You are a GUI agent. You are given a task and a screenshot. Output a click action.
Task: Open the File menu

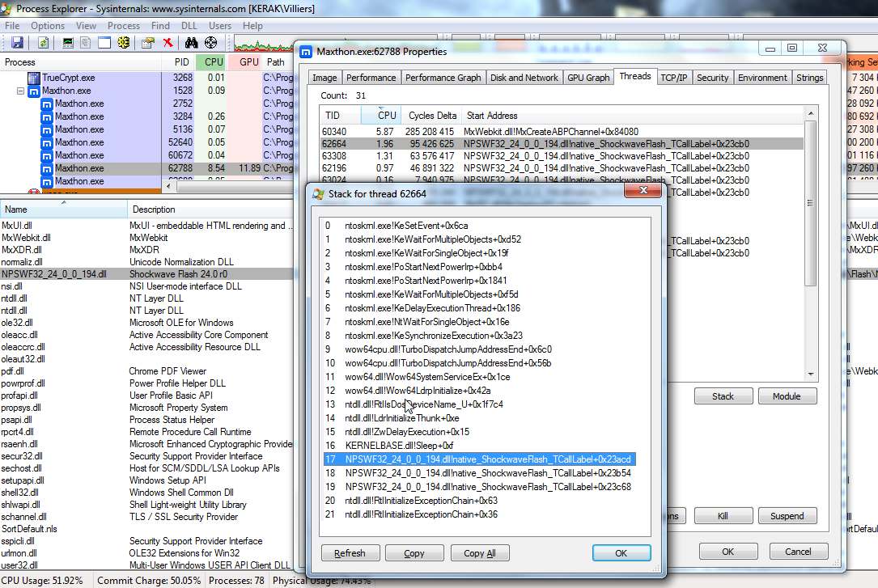click(x=12, y=26)
